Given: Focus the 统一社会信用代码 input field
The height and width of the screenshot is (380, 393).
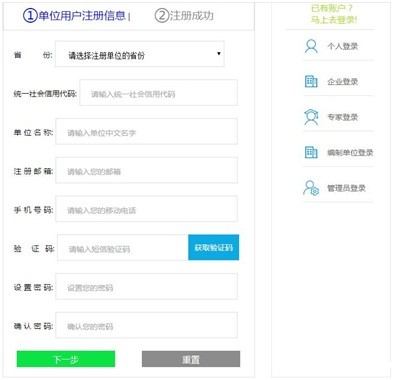Looking at the screenshot, I should 159,93.
